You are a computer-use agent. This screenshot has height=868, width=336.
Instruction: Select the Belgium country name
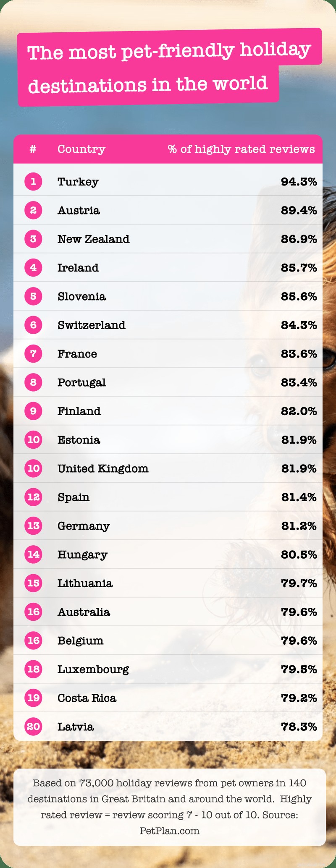pos(81,641)
